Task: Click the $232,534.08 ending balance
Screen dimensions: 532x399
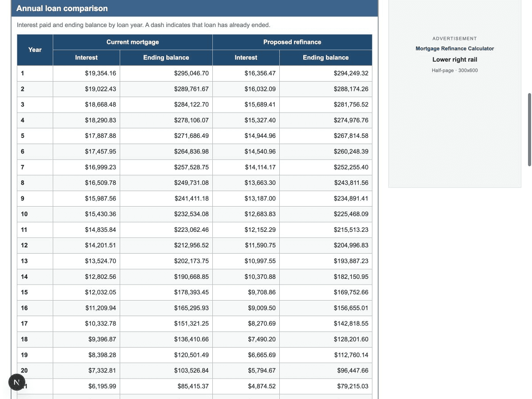Action: (x=166, y=214)
